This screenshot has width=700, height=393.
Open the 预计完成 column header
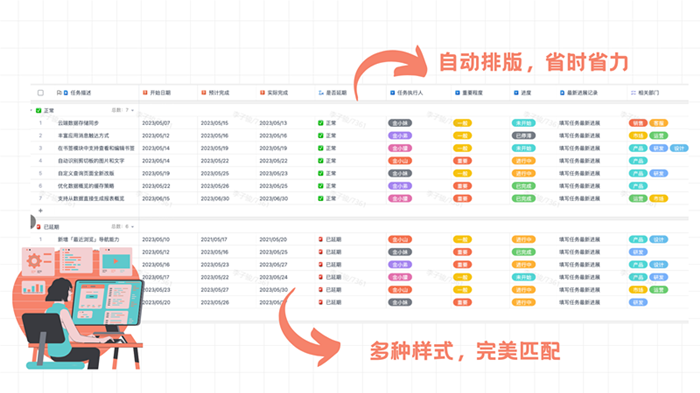coord(219,93)
